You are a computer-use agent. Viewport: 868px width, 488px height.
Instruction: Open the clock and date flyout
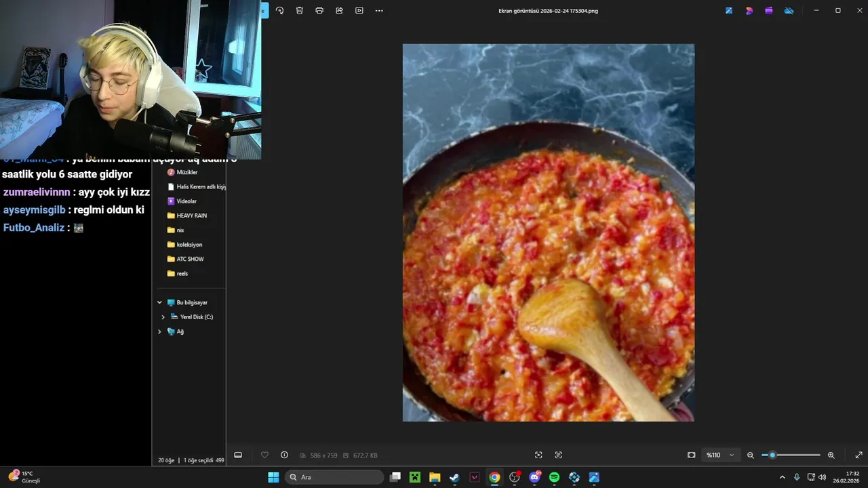[x=847, y=477]
